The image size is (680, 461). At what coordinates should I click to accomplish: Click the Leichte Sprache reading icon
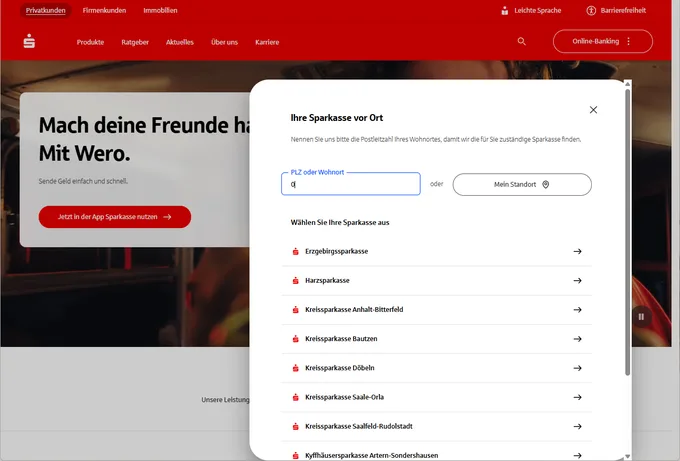coord(504,10)
